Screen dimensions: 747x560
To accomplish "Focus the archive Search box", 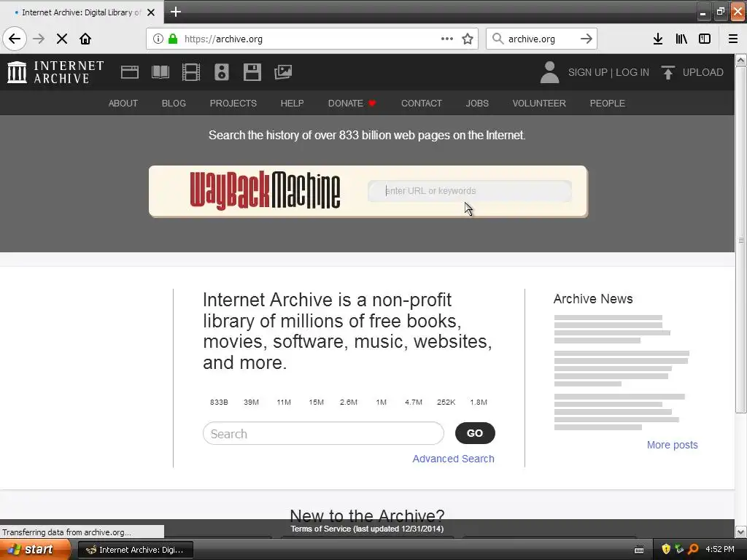I will click(x=323, y=433).
